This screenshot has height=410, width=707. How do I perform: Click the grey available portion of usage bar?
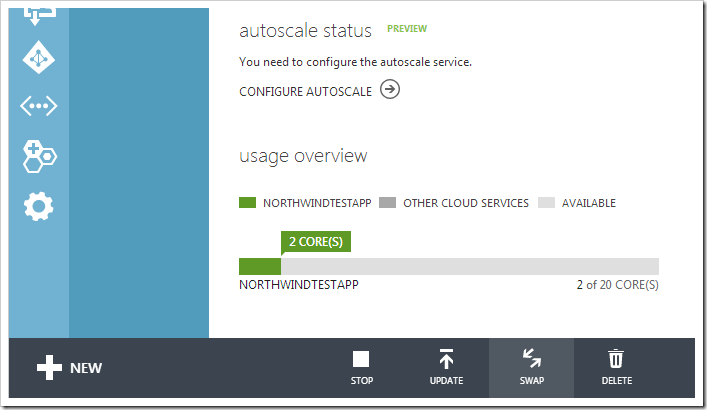[x=470, y=267]
